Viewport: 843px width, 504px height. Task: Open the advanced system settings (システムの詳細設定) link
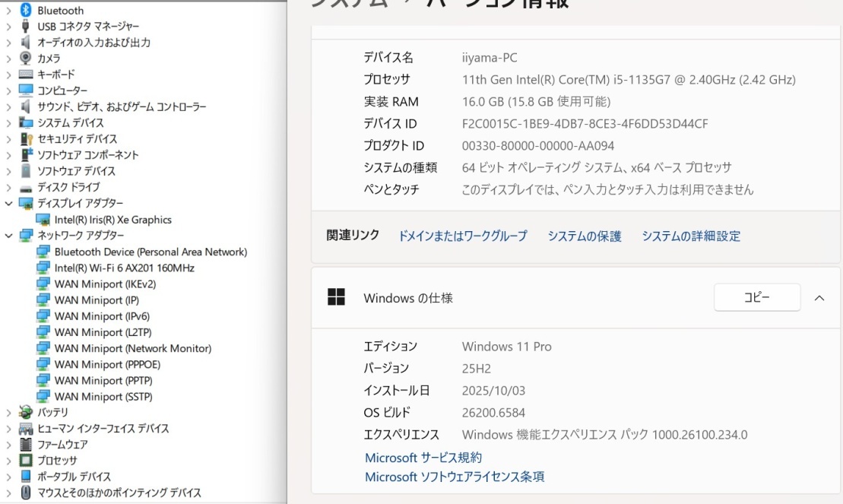click(690, 236)
